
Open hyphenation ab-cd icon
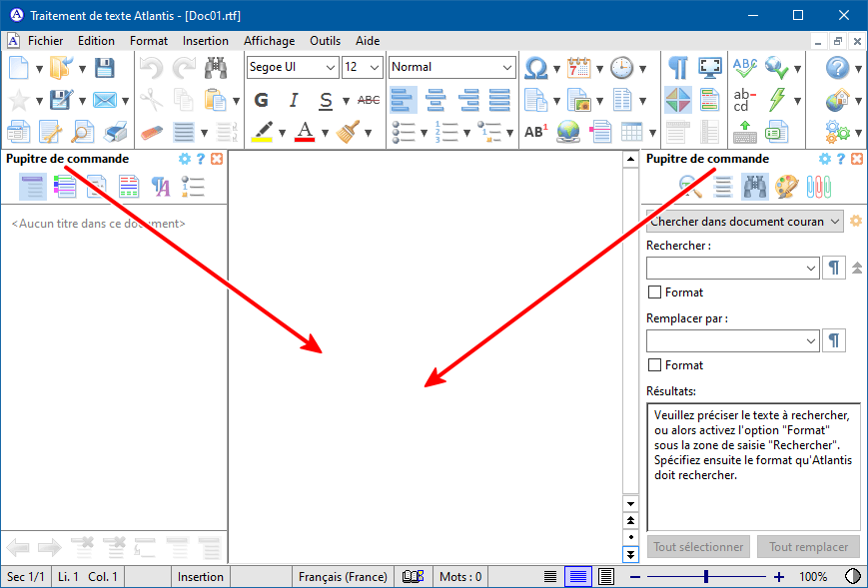pos(745,100)
